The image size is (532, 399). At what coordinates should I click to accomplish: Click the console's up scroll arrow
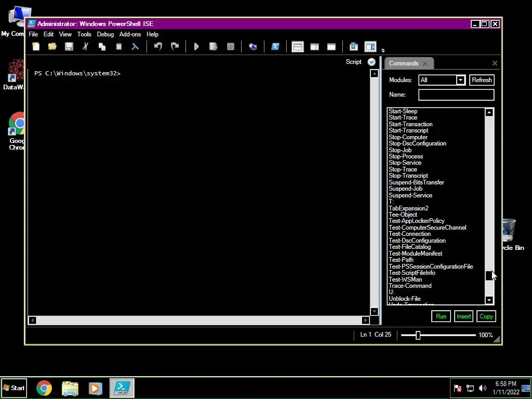click(x=374, y=74)
